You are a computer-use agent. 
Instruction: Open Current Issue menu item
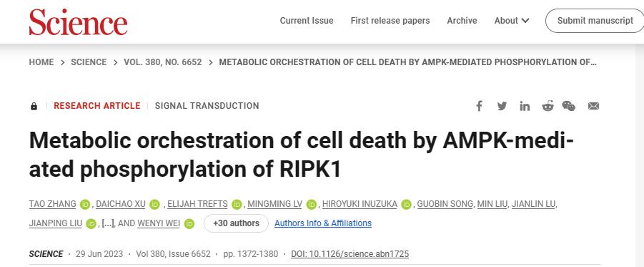click(307, 21)
